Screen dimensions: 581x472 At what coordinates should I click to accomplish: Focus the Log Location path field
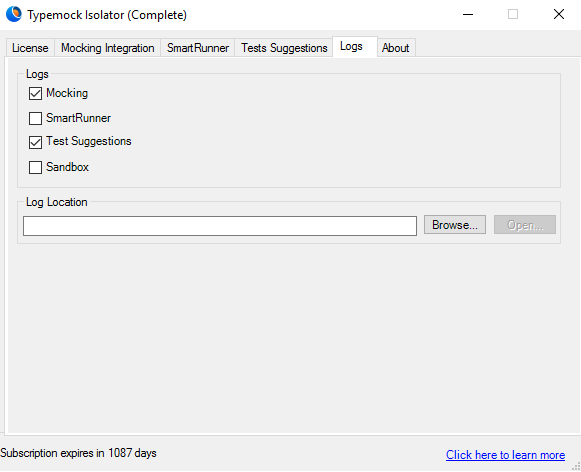pyautogui.click(x=220, y=226)
